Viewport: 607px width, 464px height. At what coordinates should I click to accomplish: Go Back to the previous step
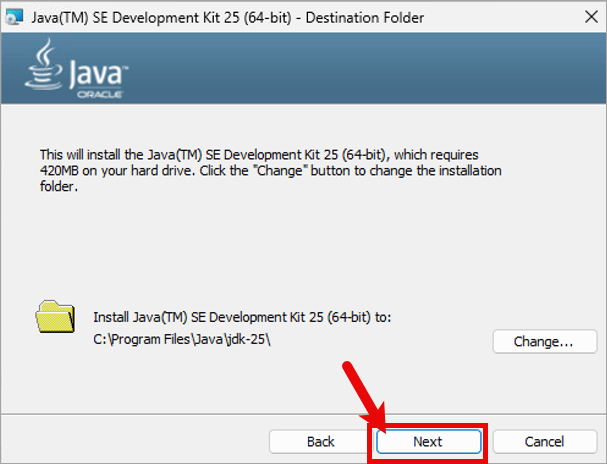[x=320, y=441]
